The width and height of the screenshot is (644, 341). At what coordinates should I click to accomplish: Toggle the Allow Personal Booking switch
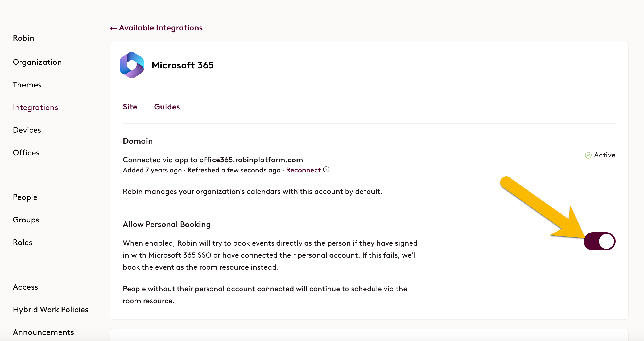click(599, 241)
